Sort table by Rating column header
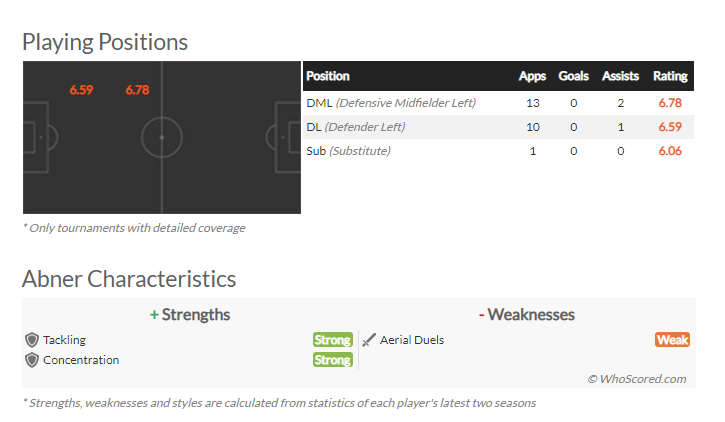This screenshot has height=422, width=725. (670, 76)
